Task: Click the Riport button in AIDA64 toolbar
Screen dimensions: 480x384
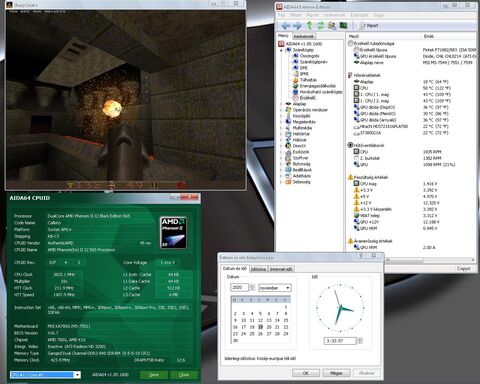Action: (369, 25)
